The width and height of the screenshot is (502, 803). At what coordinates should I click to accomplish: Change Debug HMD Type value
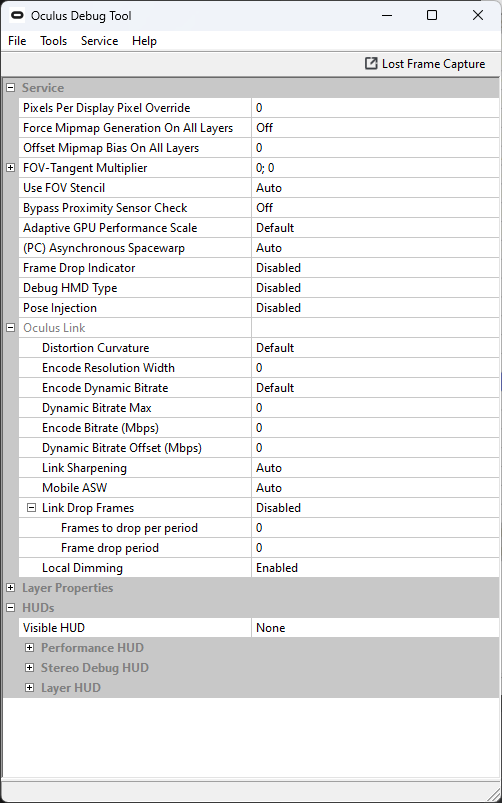pos(375,288)
